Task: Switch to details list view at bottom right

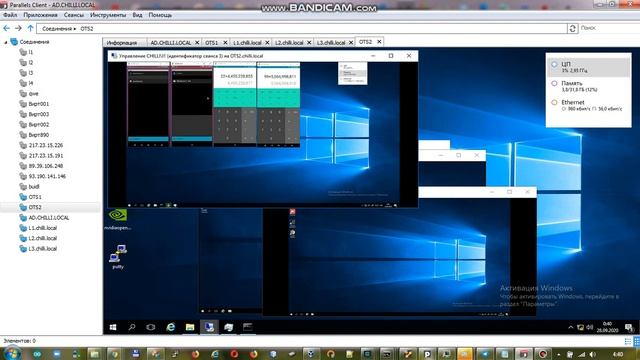Action: click(628, 341)
